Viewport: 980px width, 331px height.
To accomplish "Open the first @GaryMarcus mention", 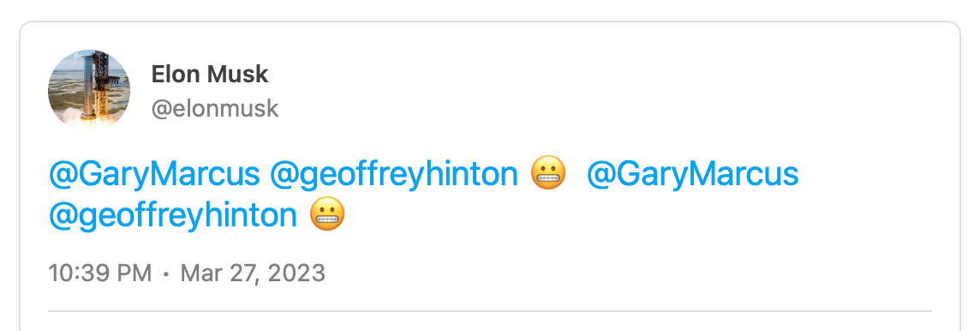I will point(153,174).
